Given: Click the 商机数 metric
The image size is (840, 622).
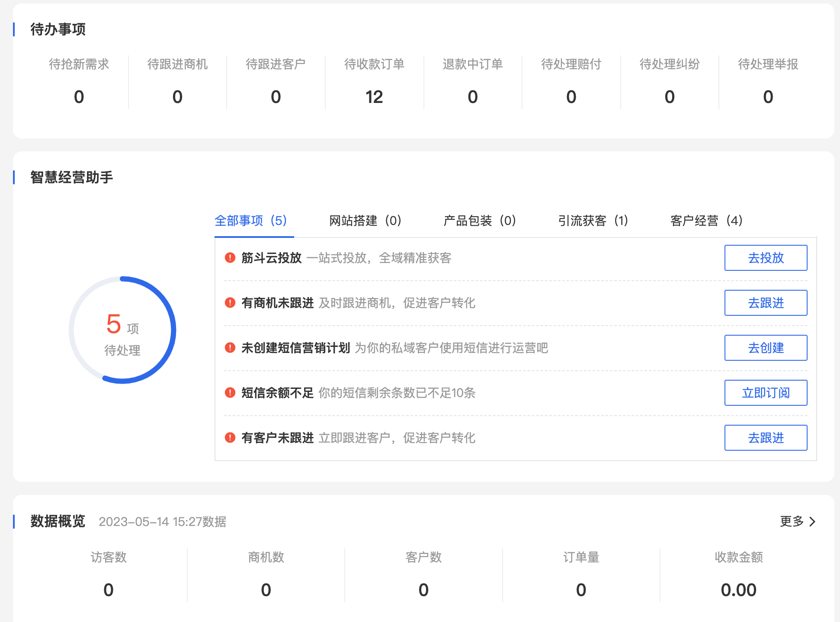Looking at the screenshot, I should [x=266, y=574].
